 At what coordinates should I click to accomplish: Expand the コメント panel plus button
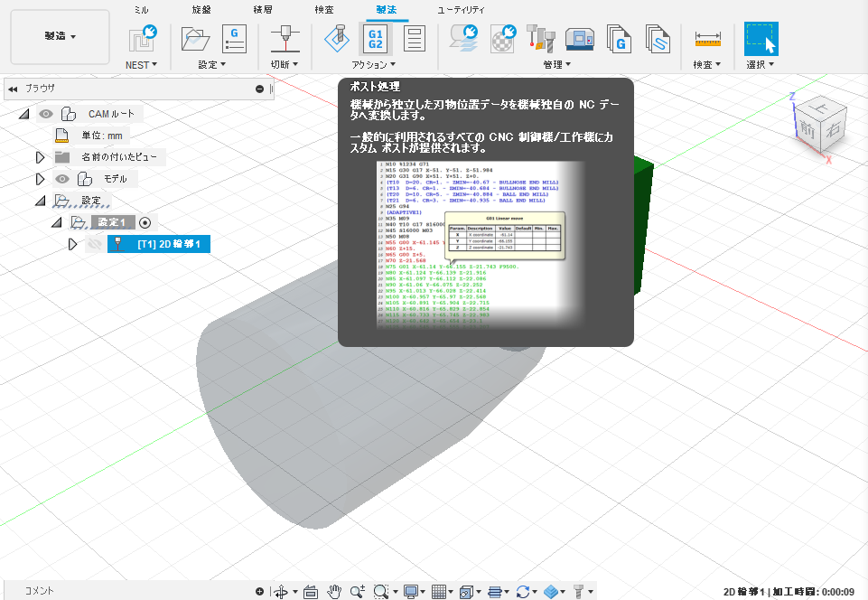pyautogui.click(x=259, y=592)
